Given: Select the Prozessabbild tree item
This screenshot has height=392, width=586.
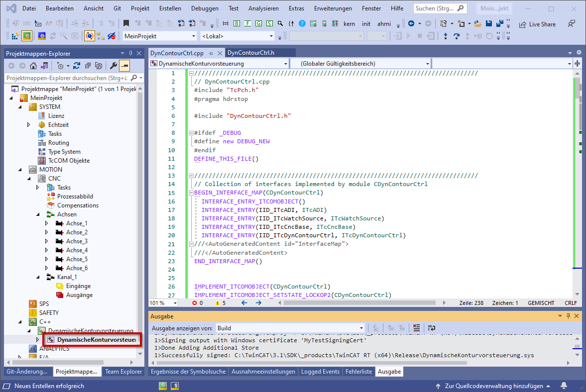Looking at the screenshot, I should pyautogui.click(x=75, y=196).
